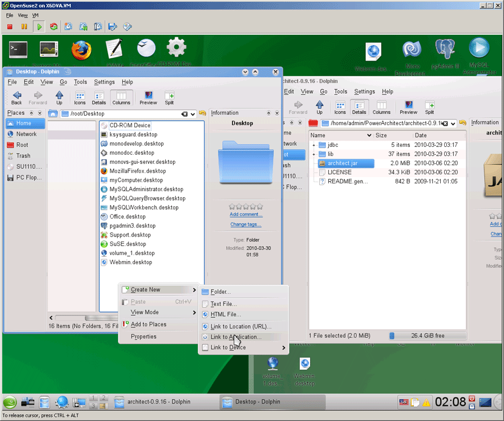Go Up in Desktop Dolphin toolbar
Viewport: 504px width, 421px height.
coord(59,98)
